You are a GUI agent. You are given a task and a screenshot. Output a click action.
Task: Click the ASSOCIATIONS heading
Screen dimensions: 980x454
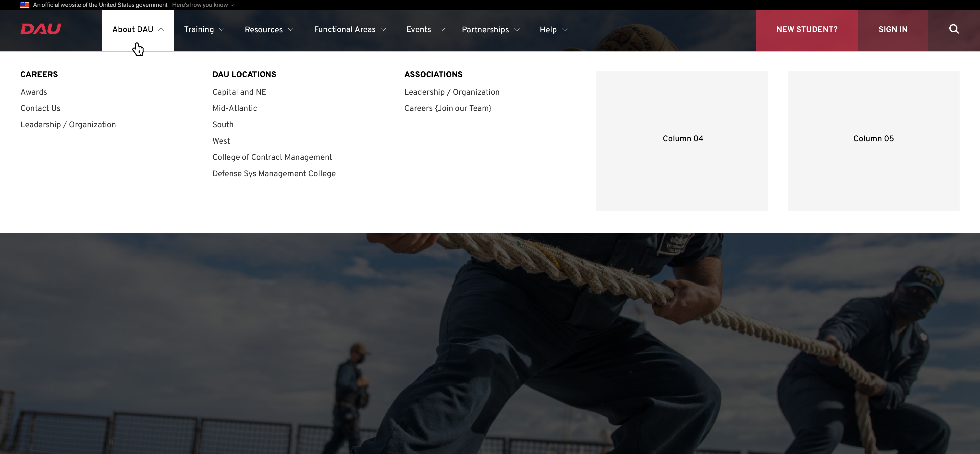click(433, 74)
